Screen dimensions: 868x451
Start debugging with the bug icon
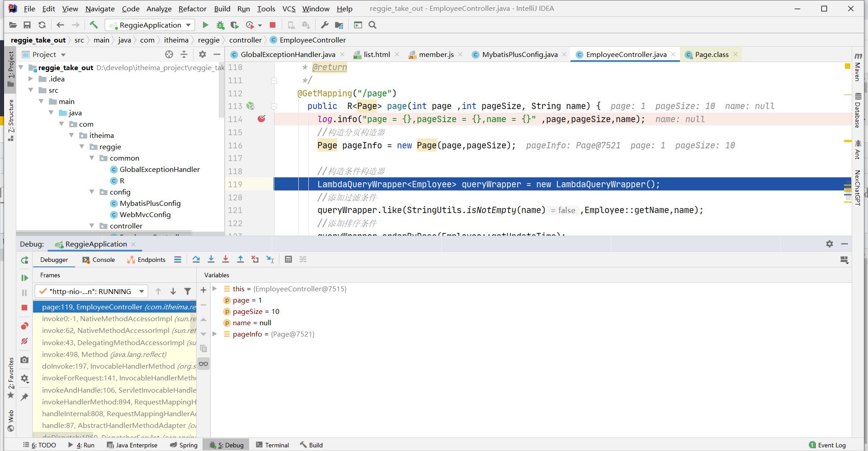tap(220, 25)
